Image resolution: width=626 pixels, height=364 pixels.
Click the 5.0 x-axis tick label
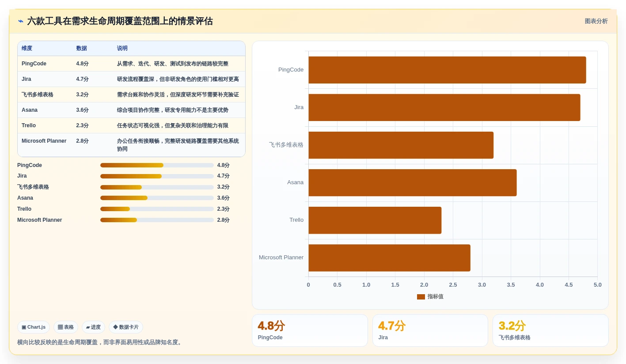tap(597, 285)
